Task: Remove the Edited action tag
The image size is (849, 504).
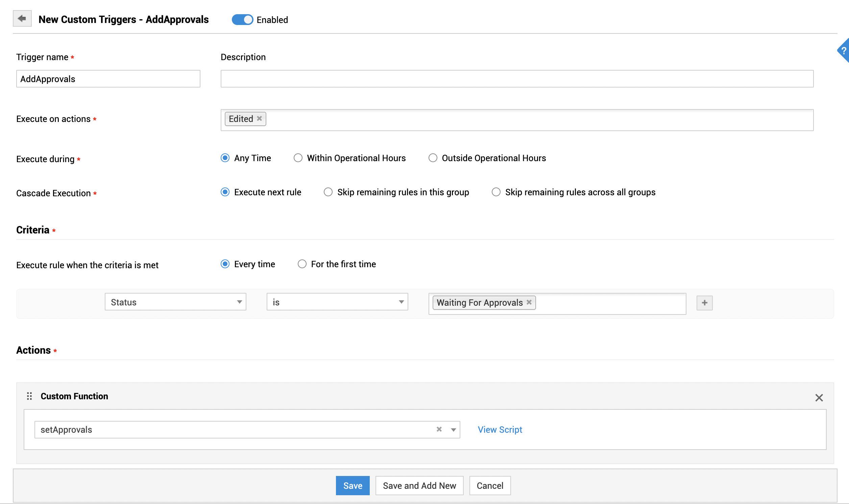Action: tap(259, 119)
